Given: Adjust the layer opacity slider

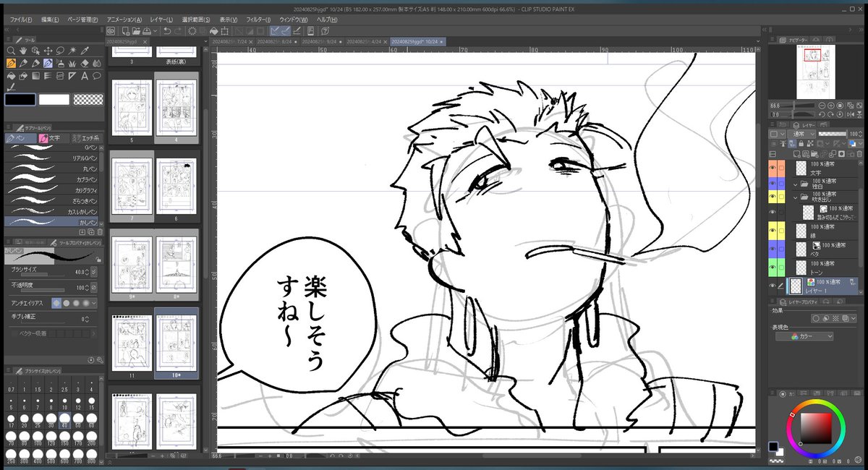Looking at the screenshot, I should click(832, 134).
